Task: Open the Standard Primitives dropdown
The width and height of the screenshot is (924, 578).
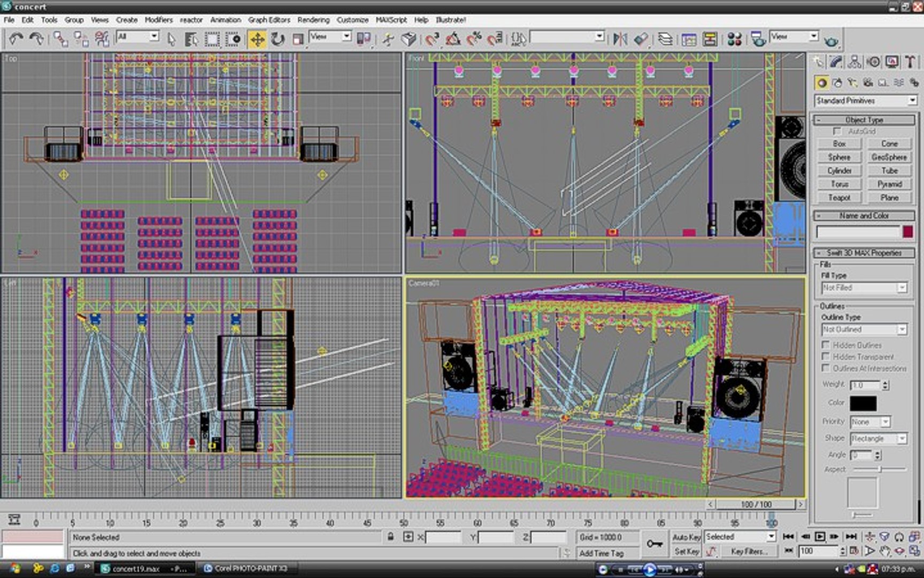Action: pyautogui.click(x=865, y=101)
